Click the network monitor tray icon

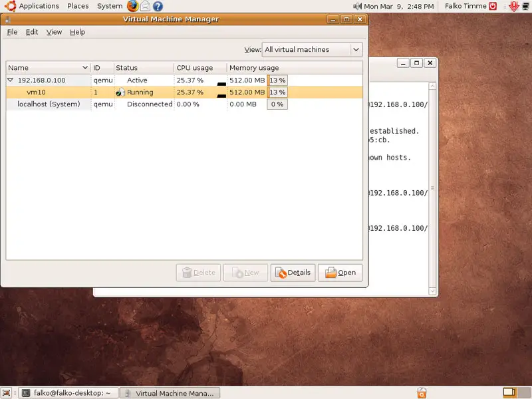pos(525,6)
